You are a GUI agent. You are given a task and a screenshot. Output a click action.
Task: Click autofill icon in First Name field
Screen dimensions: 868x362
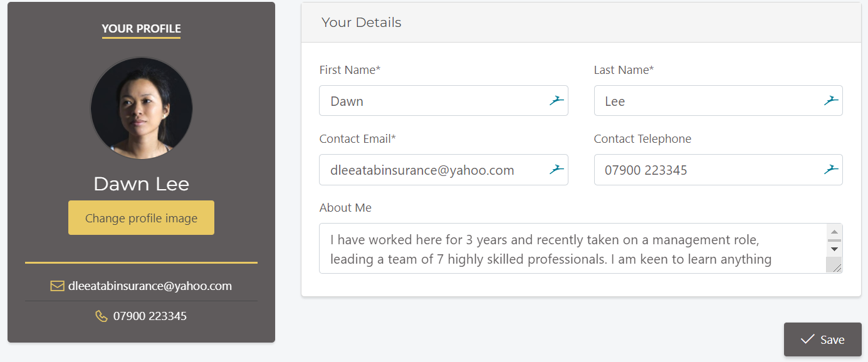[557, 100]
